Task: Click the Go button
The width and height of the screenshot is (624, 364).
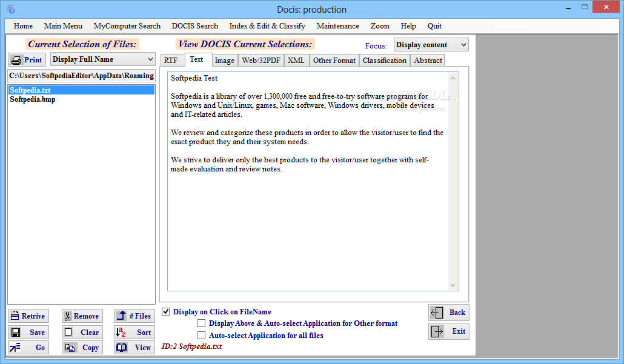Action: coord(28,347)
